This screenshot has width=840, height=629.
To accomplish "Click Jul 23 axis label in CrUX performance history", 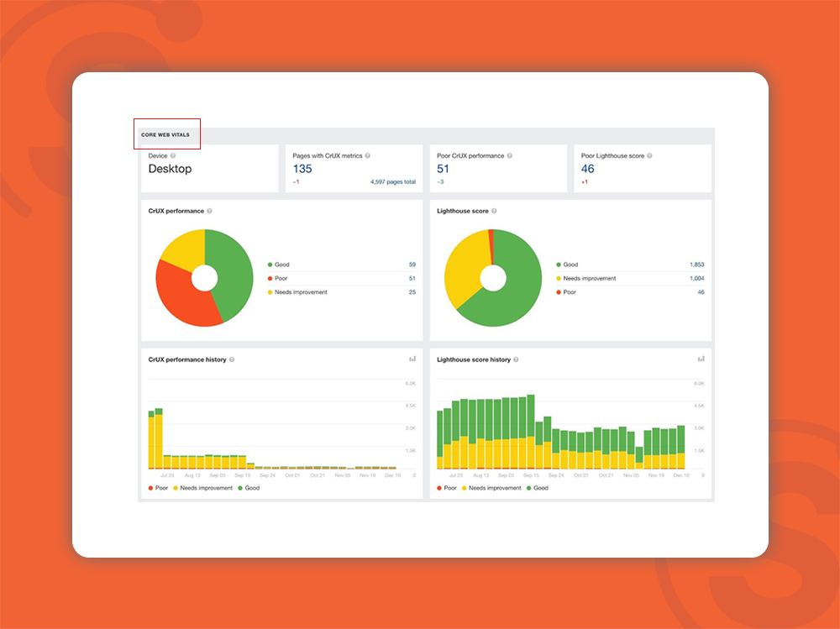I will [167, 476].
